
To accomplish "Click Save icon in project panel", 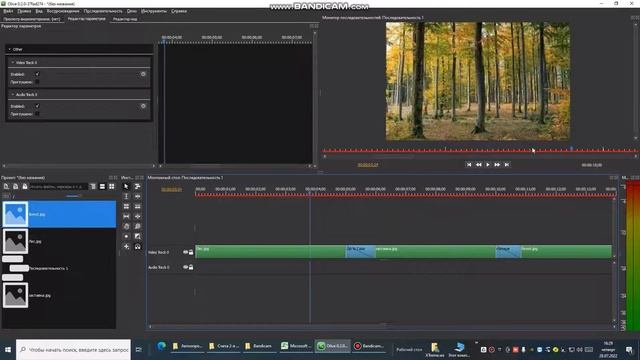I will click(25, 187).
